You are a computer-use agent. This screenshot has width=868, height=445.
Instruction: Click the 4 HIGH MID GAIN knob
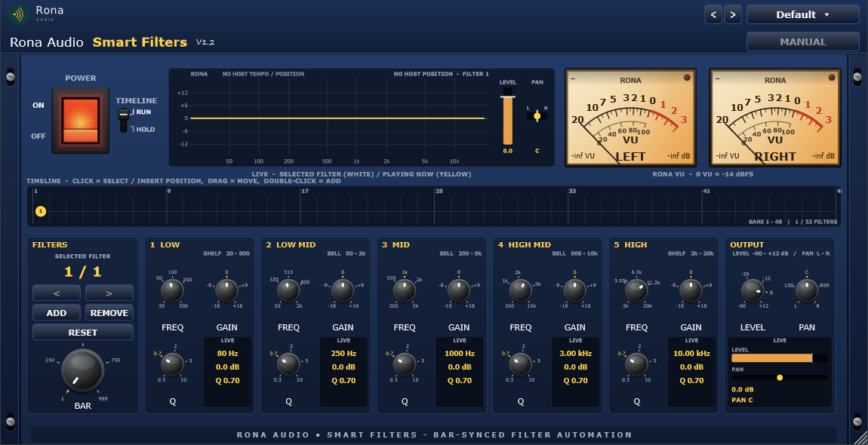click(574, 290)
